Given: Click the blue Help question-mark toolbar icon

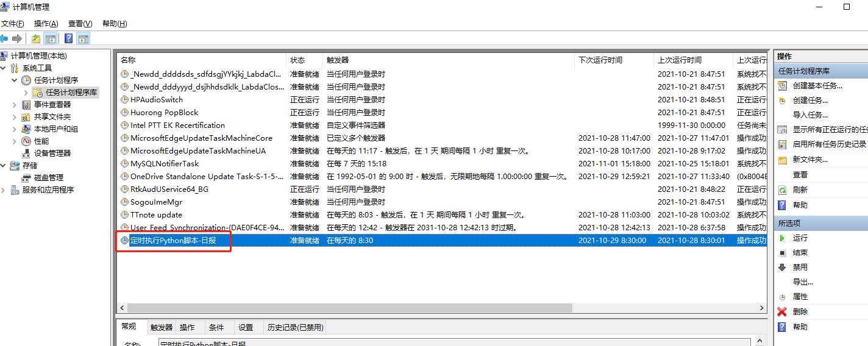Looking at the screenshot, I should pyautogui.click(x=69, y=39).
